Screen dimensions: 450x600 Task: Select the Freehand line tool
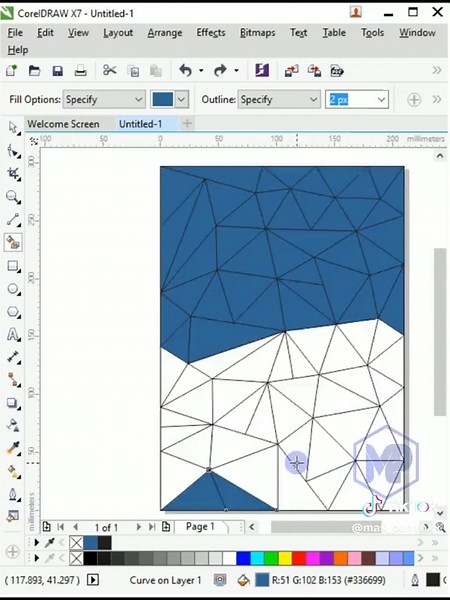tap(13, 220)
